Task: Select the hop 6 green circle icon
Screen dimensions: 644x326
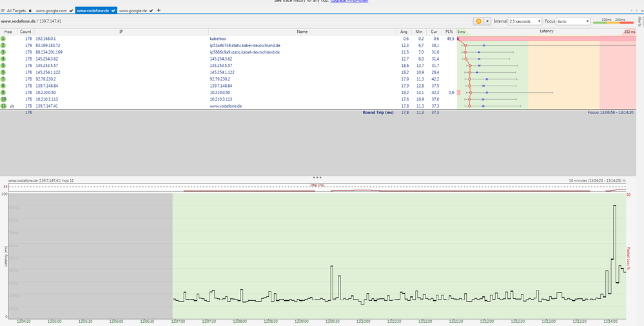Action: (3, 72)
